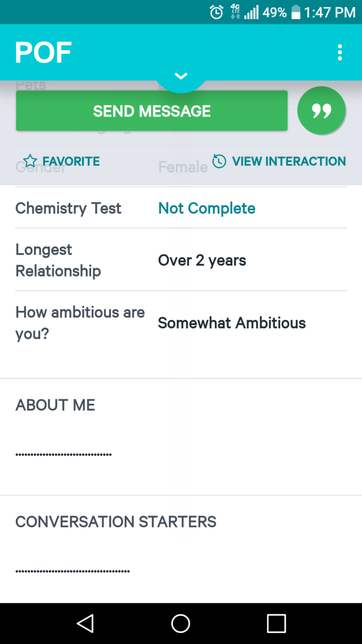Tap the dotted About Me text
The width and height of the screenshot is (362, 644).
click(x=64, y=454)
